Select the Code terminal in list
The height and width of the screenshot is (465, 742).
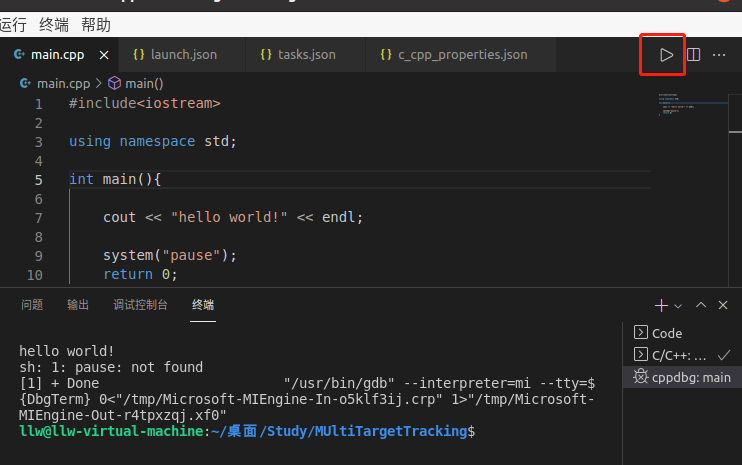click(682, 333)
